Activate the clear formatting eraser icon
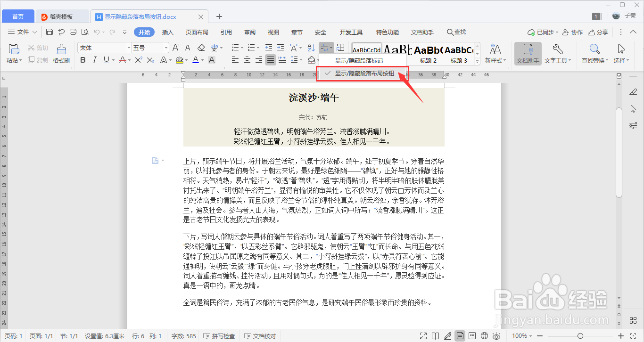 (200, 47)
